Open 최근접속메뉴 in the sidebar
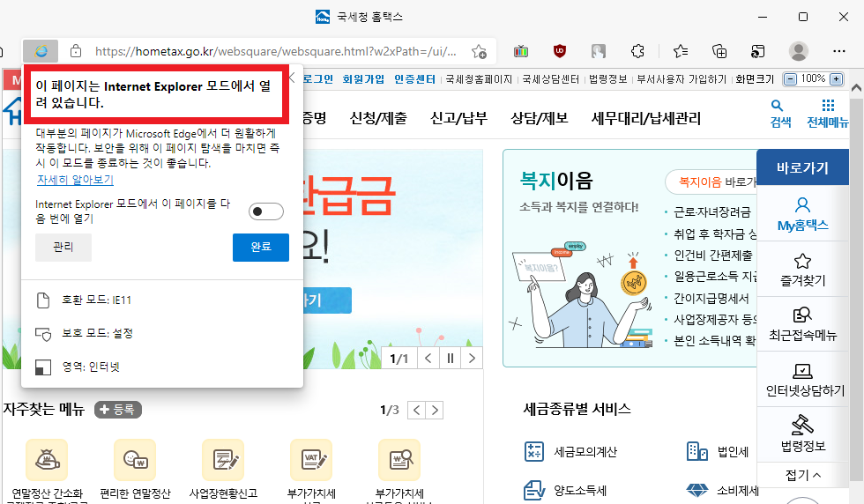Viewport: 864px width, 504px height. (803, 324)
